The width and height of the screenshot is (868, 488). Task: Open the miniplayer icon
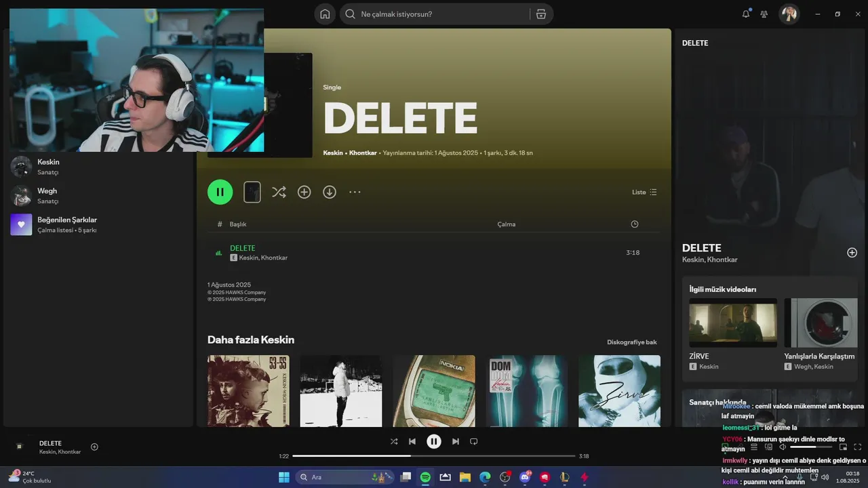click(x=843, y=447)
